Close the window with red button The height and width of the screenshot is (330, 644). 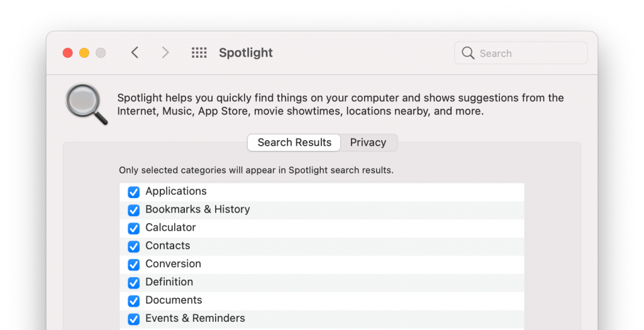[x=68, y=53]
